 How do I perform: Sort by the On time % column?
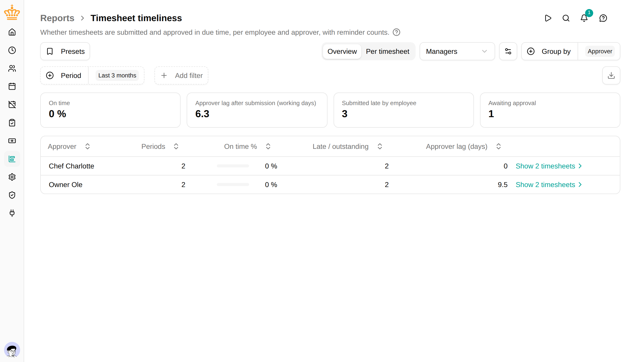point(248,146)
